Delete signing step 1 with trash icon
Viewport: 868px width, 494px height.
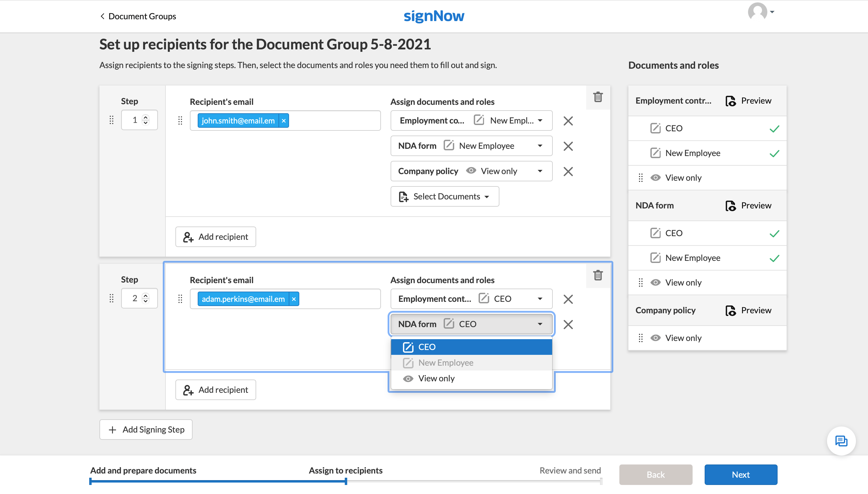pyautogui.click(x=598, y=97)
